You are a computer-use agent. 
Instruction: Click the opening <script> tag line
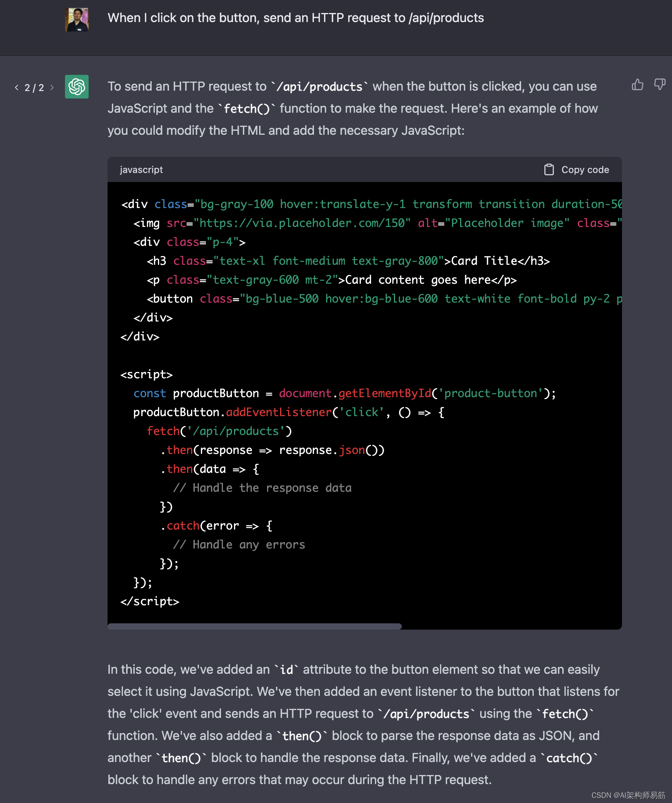(147, 374)
